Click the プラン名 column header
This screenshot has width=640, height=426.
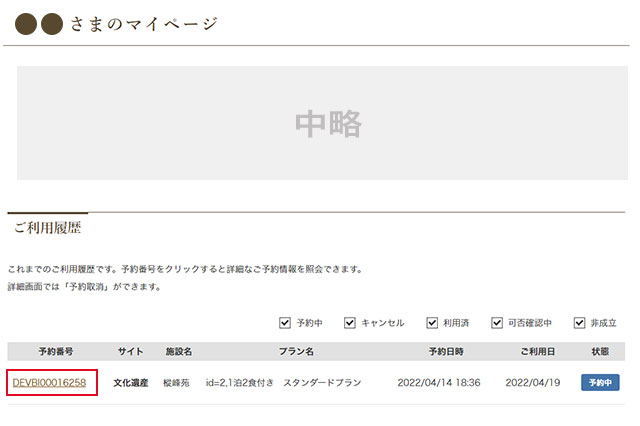click(x=296, y=352)
